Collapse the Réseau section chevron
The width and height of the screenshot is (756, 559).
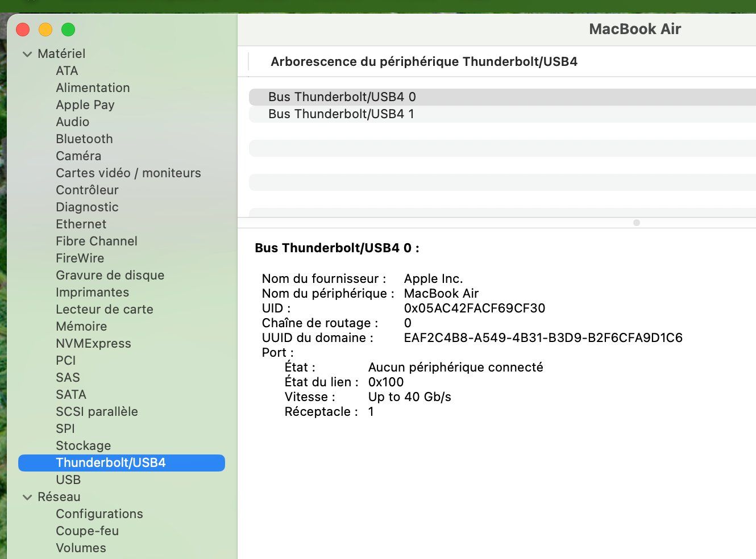point(27,497)
